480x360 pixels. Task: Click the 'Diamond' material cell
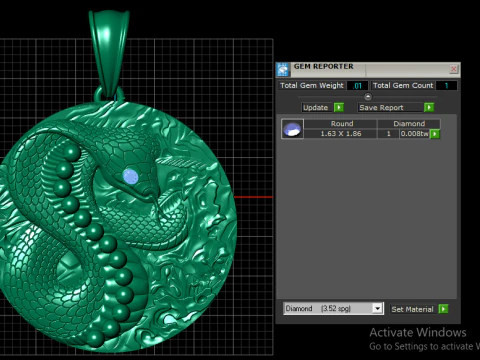(409, 124)
